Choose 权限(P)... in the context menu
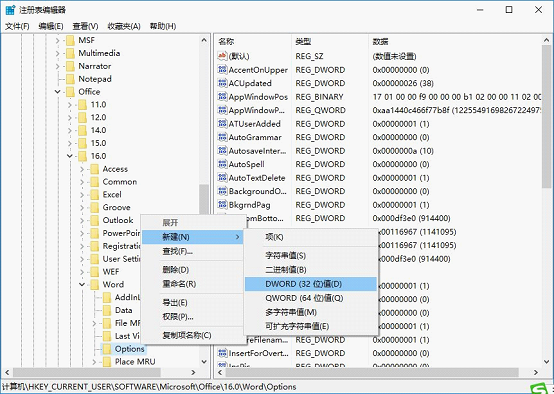This screenshot has height=394, width=554. (177, 317)
